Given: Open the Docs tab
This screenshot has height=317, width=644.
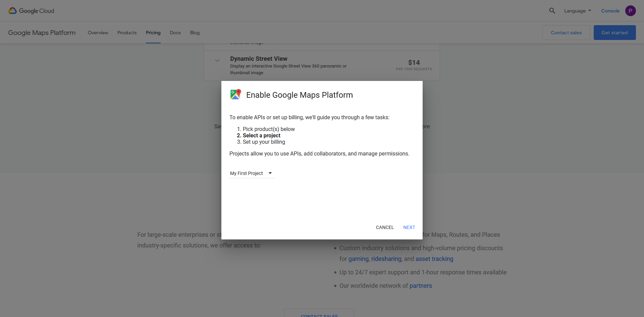Looking at the screenshot, I should [175, 33].
